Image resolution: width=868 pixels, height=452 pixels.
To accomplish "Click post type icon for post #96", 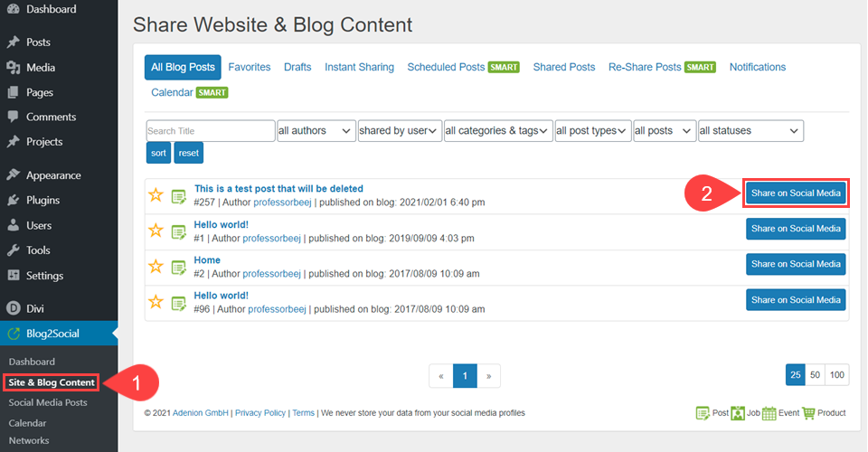I will (x=179, y=303).
